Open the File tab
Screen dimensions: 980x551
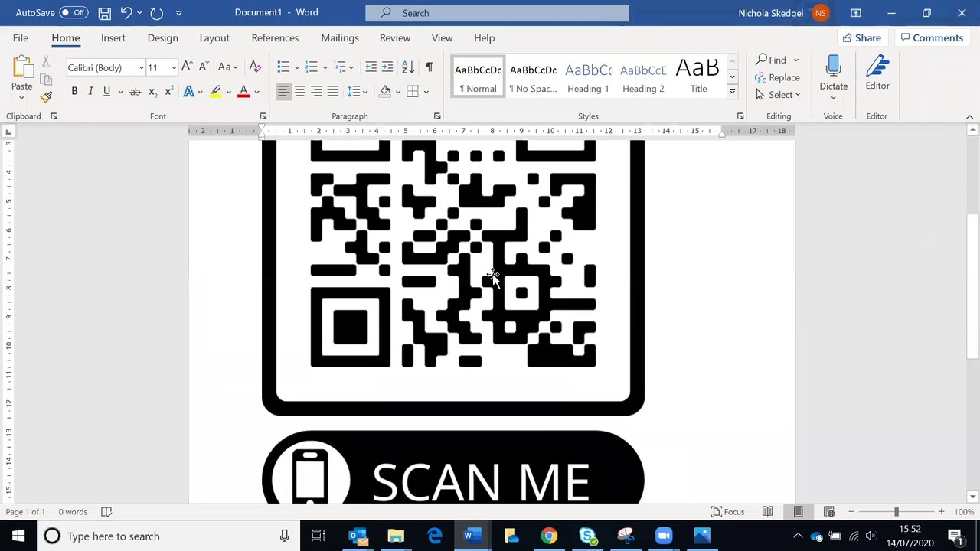pos(21,38)
